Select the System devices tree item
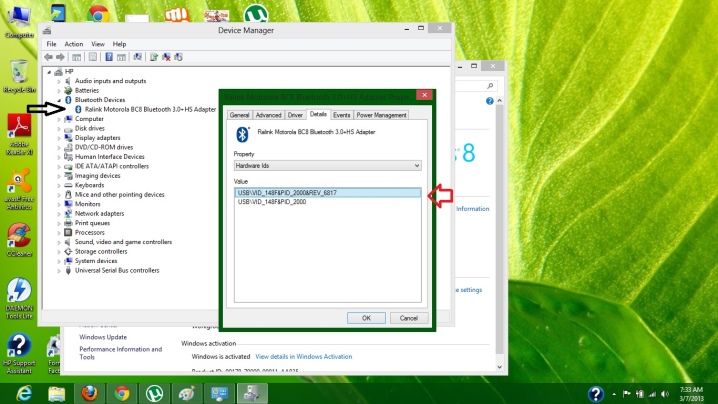718x404 pixels. [x=96, y=261]
